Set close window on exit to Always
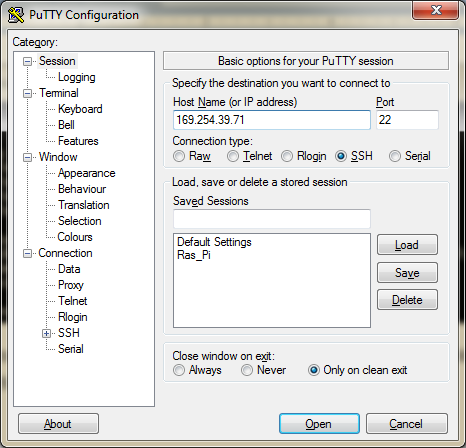The image size is (466, 448). tap(179, 370)
